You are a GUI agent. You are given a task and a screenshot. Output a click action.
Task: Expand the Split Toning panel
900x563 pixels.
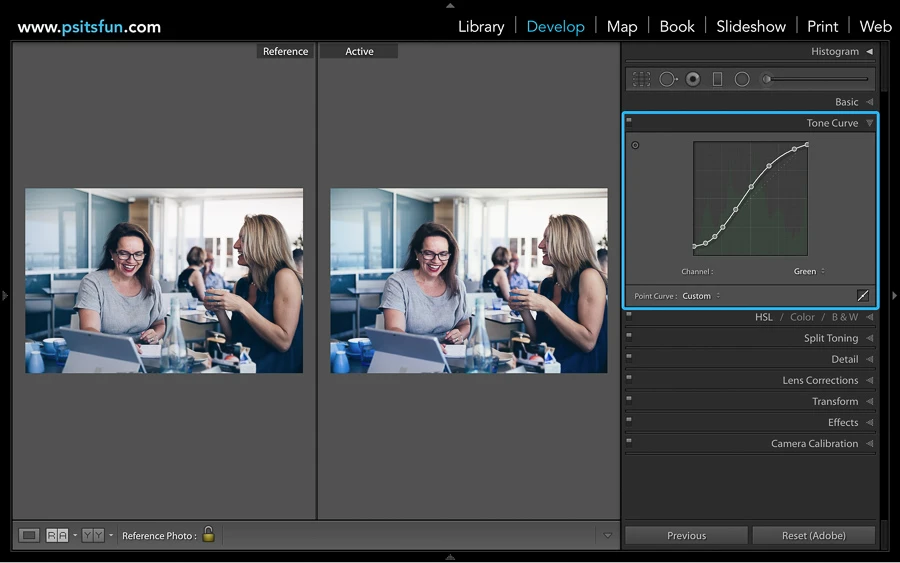point(870,338)
